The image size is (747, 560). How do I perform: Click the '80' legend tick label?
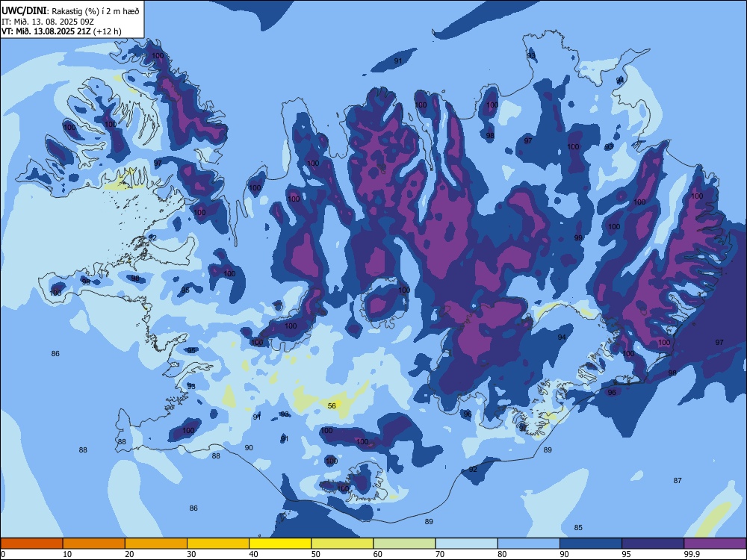(502, 554)
